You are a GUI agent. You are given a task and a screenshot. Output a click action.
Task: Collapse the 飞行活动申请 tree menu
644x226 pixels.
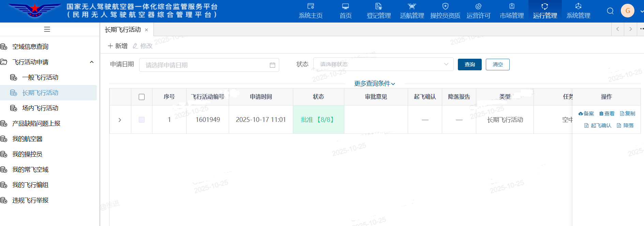[x=91, y=62]
